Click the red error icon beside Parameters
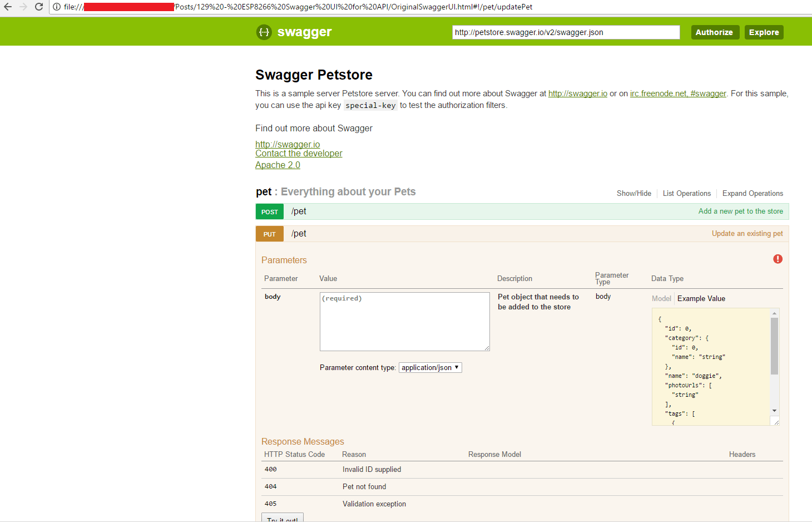 coord(778,259)
